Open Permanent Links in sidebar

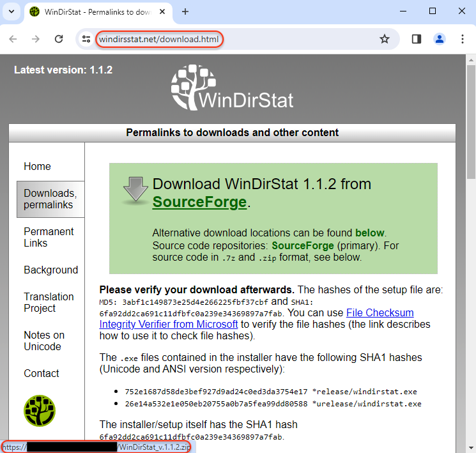point(49,237)
